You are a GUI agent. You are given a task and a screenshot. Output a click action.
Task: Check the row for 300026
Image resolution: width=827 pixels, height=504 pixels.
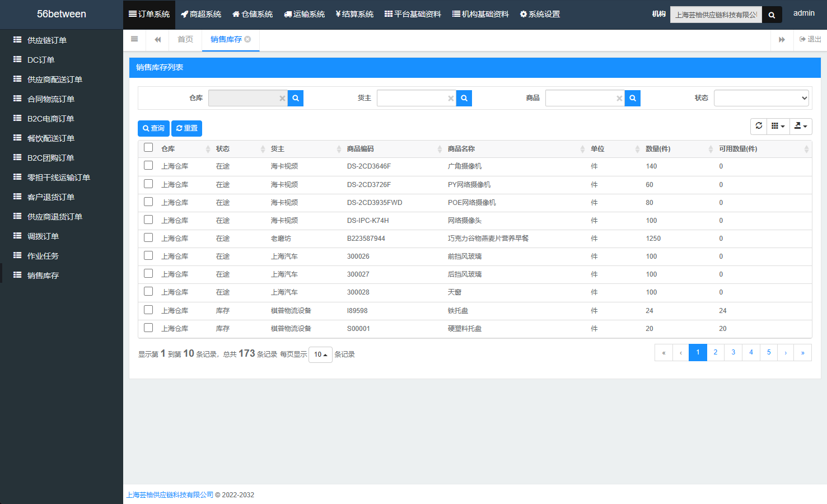(x=148, y=255)
